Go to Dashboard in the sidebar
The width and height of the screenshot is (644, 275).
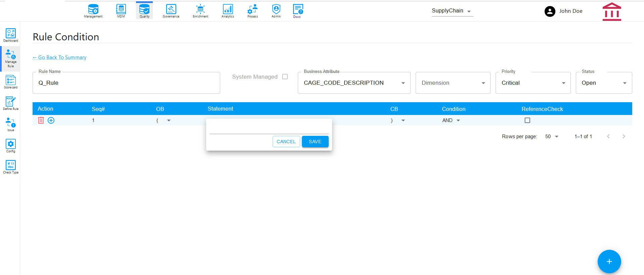click(x=11, y=35)
